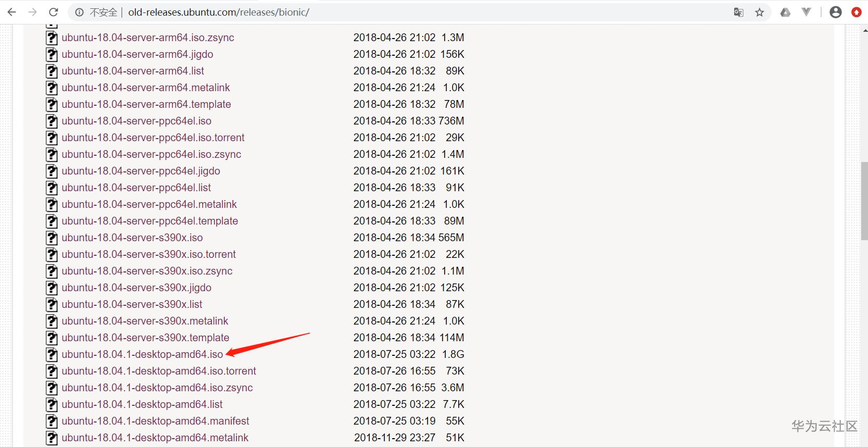Click file icon beside ubuntu-18.04-server-arm64.template
Viewport: 868px width, 447px height.
click(52, 105)
